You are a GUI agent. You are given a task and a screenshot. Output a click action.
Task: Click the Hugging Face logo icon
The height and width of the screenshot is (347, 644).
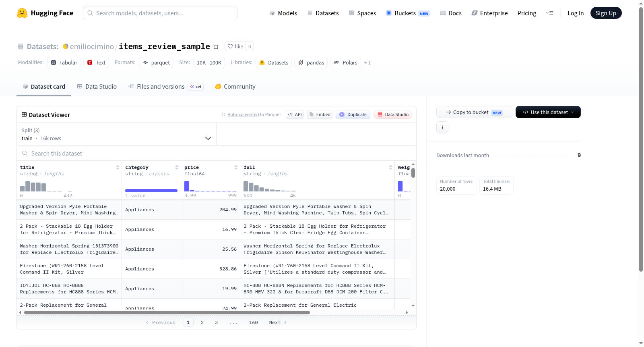(22, 13)
